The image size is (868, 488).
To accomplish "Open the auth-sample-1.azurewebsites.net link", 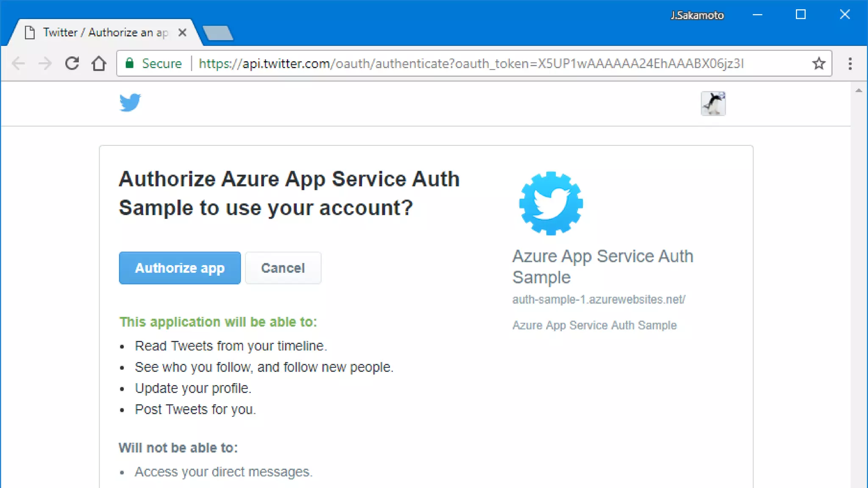I will coord(598,299).
